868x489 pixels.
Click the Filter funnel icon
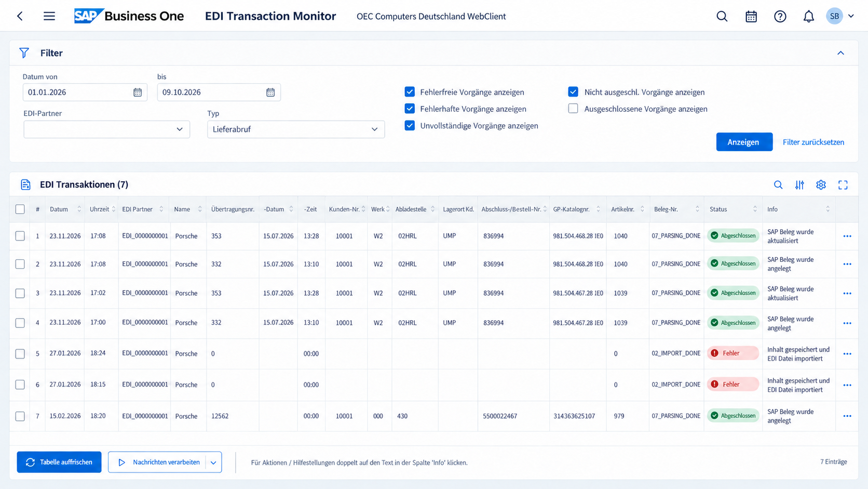tap(24, 53)
